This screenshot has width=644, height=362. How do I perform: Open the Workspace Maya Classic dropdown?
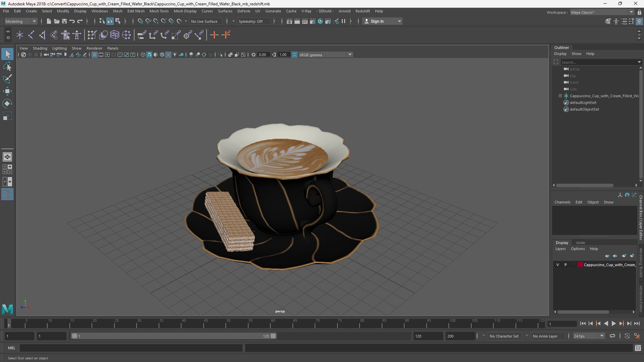click(x=602, y=12)
